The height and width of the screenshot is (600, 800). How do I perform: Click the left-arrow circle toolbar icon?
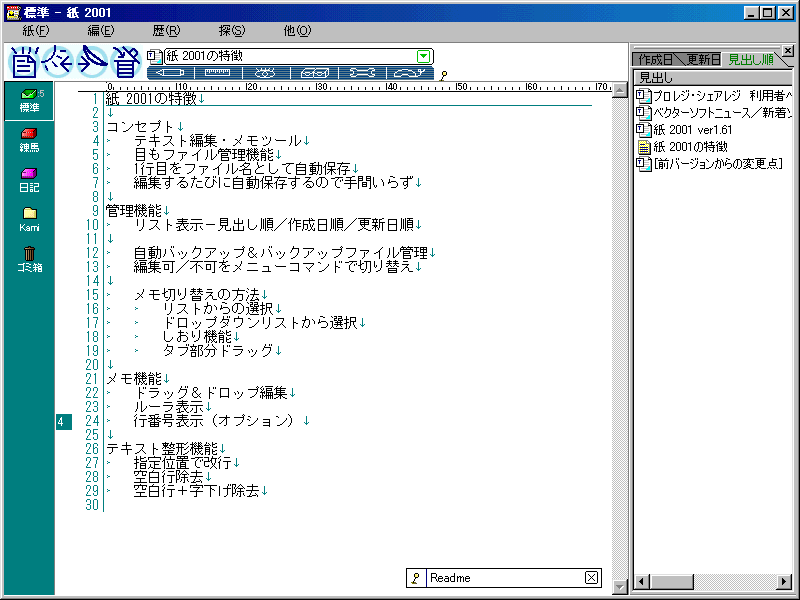click(x=58, y=62)
